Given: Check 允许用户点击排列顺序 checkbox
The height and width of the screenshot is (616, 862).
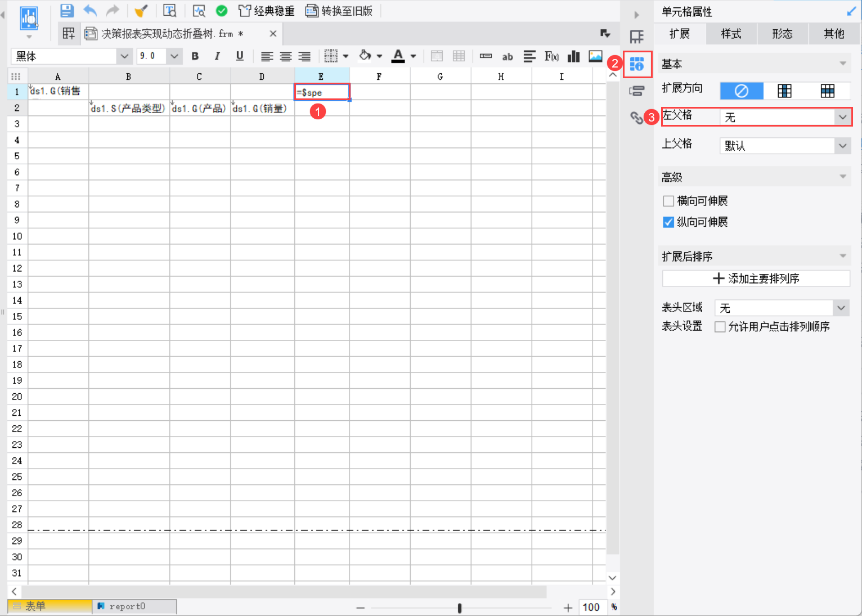Looking at the screenshot, I should point(720,327).
